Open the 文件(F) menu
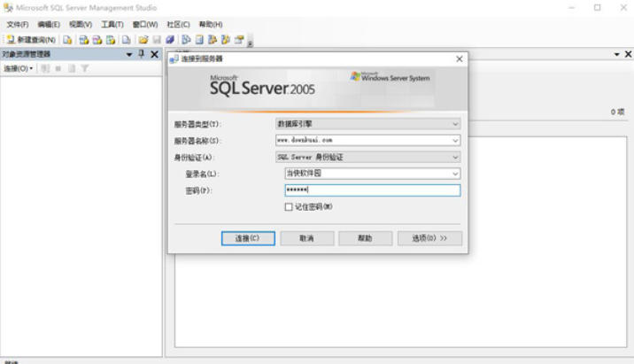Viewport: 634px width, 364px height. pos(18,25)
